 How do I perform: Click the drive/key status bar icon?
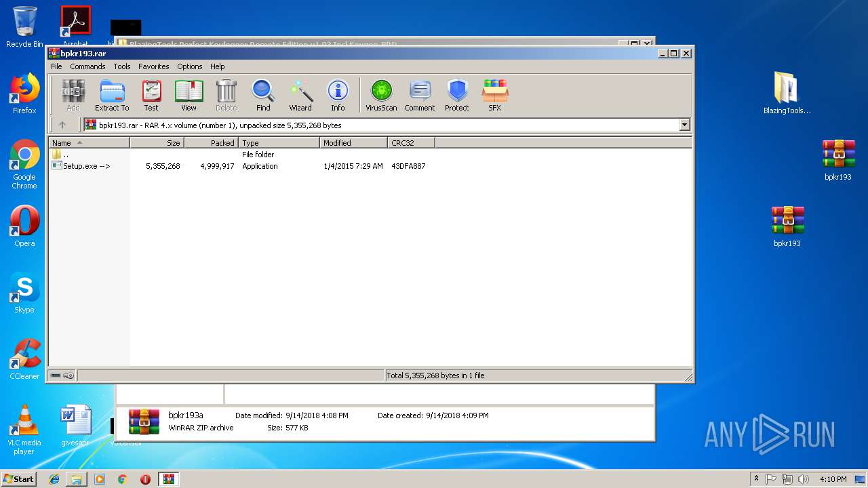click(62, 375)
